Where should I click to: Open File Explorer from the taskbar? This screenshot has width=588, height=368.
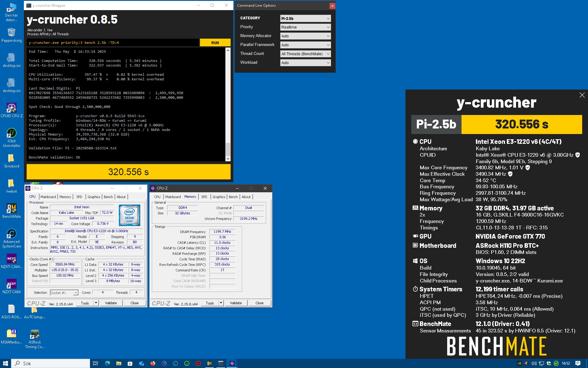119,363
